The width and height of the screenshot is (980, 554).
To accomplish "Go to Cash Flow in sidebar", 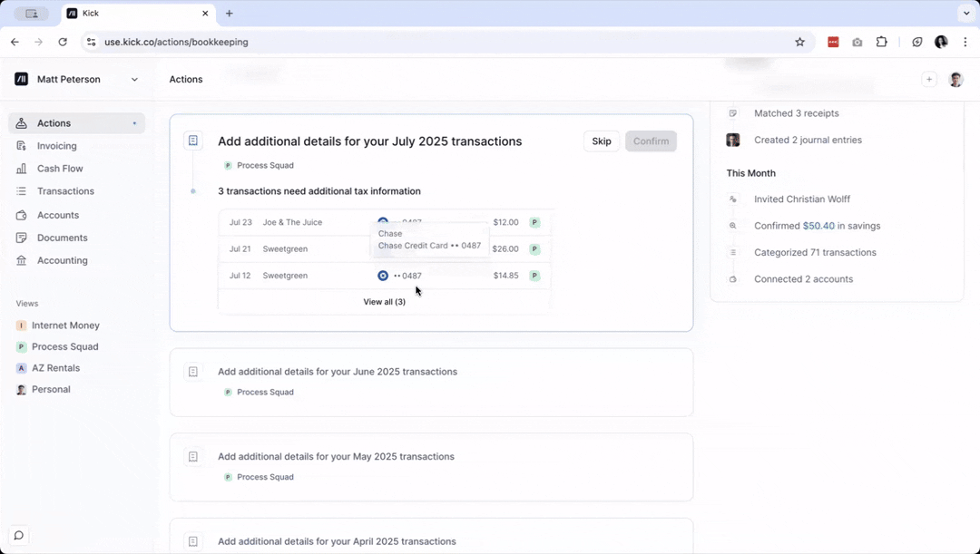I will 60,169.
